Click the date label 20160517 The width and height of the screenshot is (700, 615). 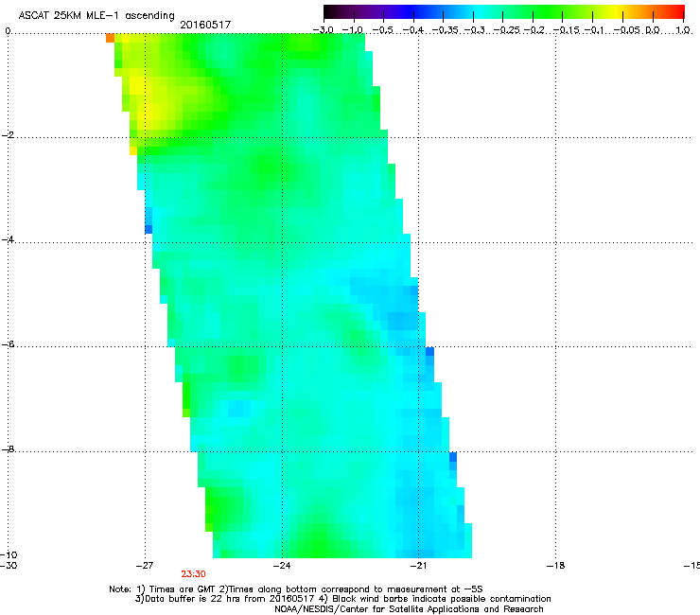pos(205,25)
